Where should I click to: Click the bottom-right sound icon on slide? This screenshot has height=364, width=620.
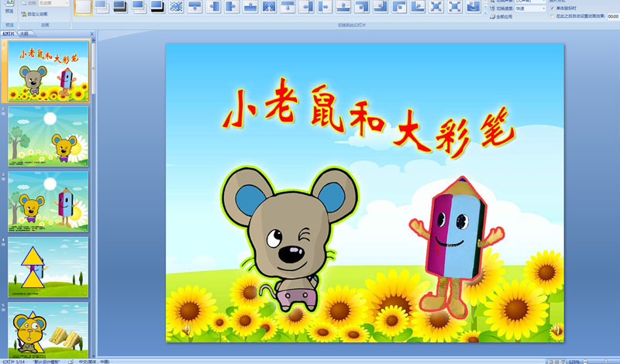click(556, 329)
